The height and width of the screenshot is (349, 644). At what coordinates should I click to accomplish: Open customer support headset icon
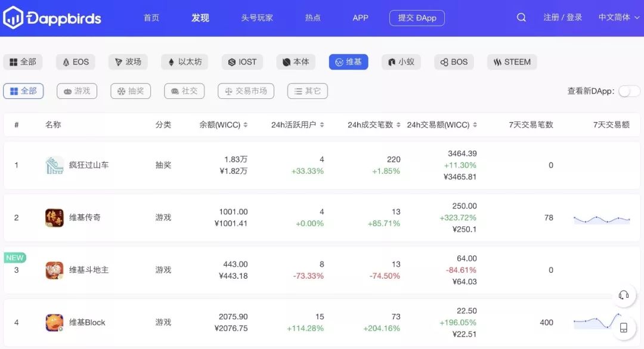tap(624, 295)
